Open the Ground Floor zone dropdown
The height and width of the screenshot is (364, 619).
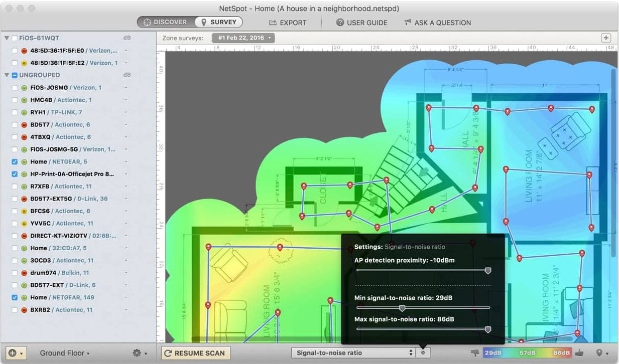pos(65,353)
